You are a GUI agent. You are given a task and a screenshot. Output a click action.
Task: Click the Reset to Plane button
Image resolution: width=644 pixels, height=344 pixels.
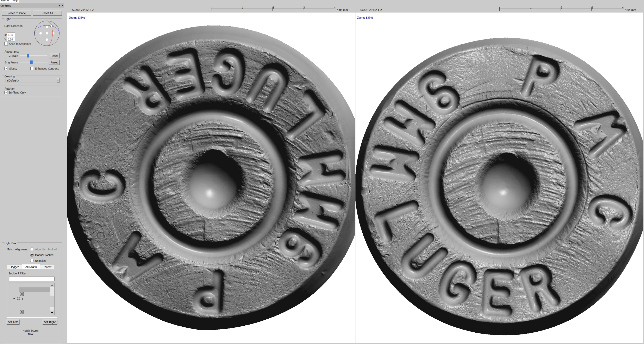click(17, 13)
